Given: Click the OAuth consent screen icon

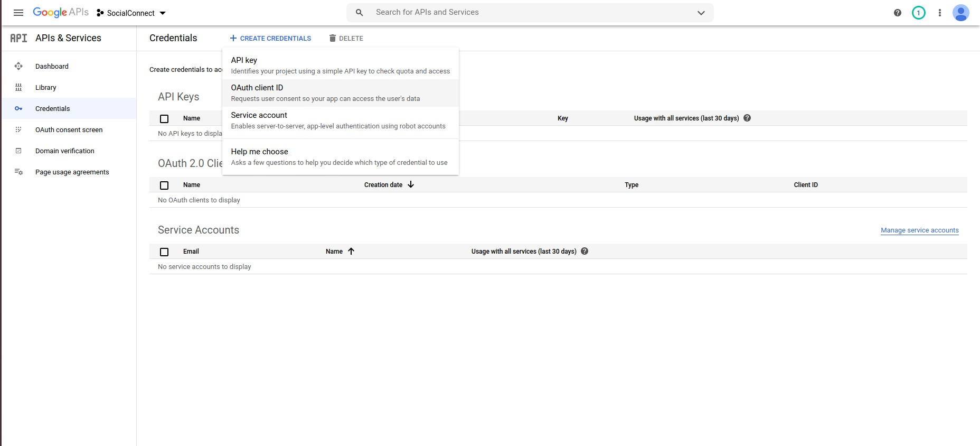Looking at the screenshot, I should click(18, 129).
